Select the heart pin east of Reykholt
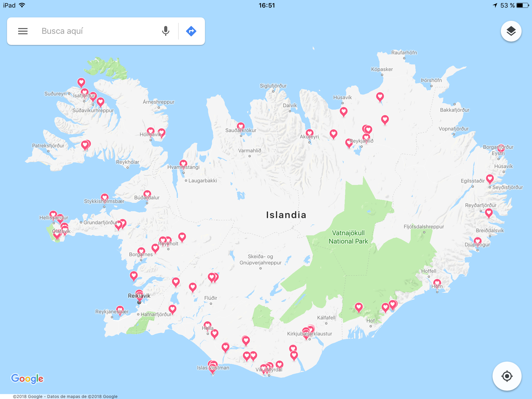This screenshot has width=532, height=399. point(182,237)
